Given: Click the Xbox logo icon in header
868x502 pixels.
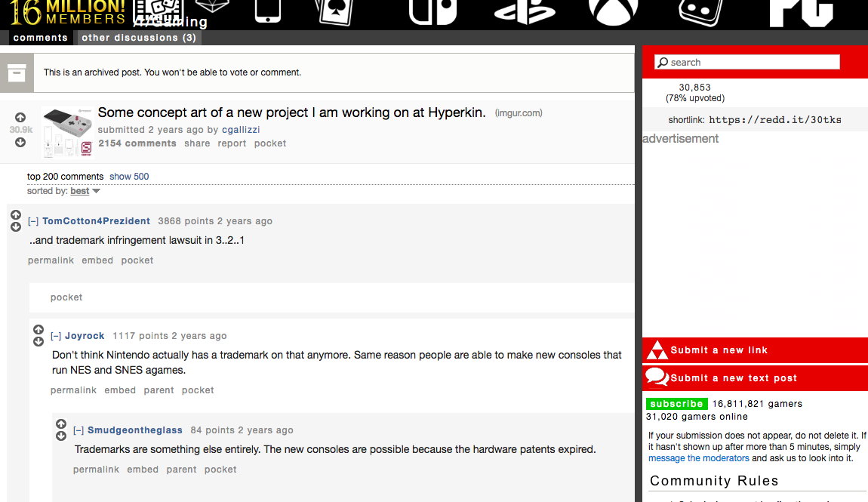Looking at the screenshot, I should pos(613,12).
